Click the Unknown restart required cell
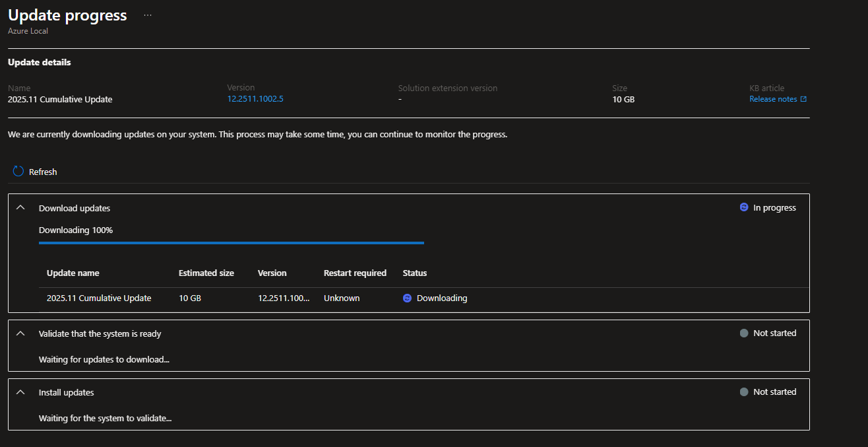The height and width of the screenshot is (447, 868). pos(342,298)
